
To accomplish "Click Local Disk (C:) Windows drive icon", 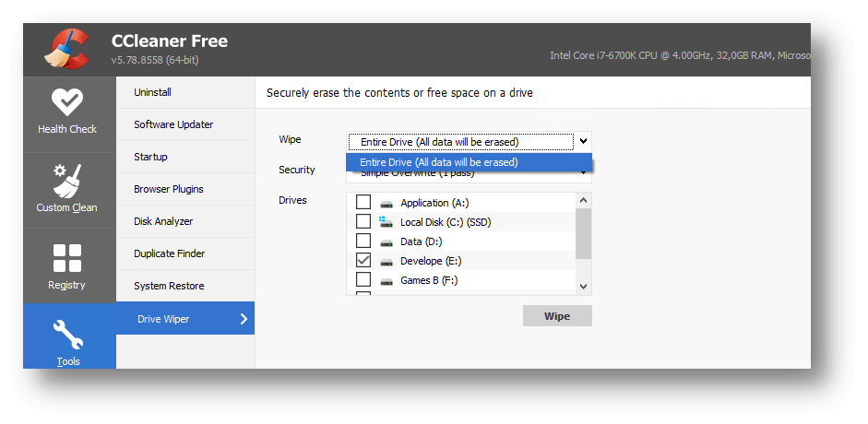I will click(x=386, y=221).
